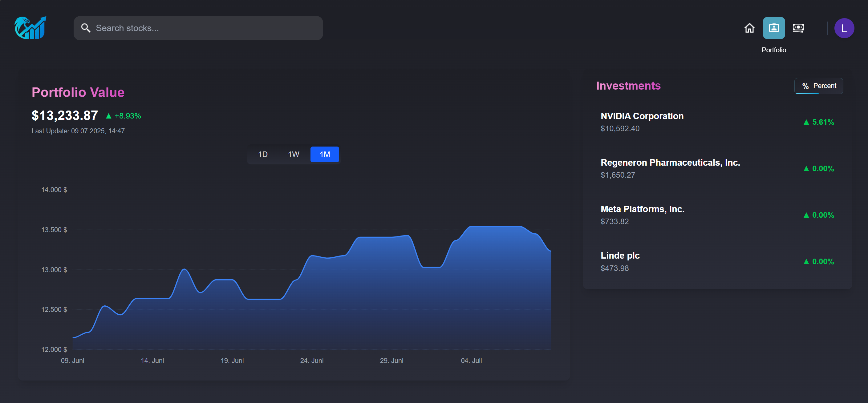Image resolution: width=868 pixels, height=403 pixels.
Task: Go to Home via house icon
Action: [x=749, y=28]
